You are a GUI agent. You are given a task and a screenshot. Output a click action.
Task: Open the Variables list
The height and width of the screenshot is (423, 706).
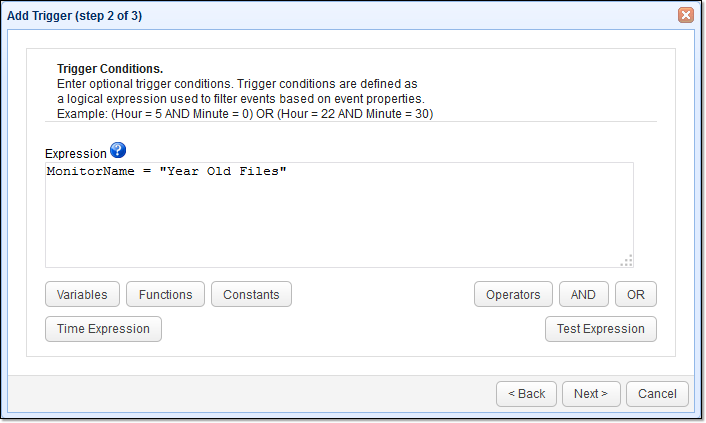83,294
